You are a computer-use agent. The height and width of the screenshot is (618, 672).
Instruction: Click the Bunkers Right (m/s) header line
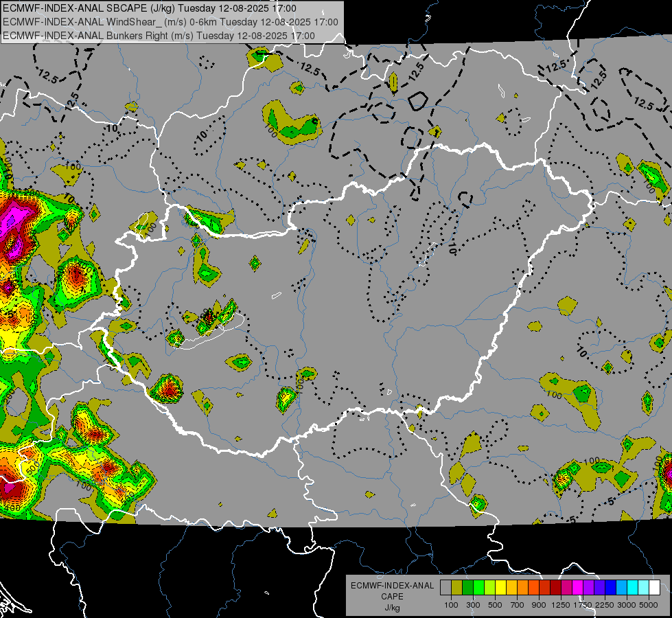click(x=159, y=36)
